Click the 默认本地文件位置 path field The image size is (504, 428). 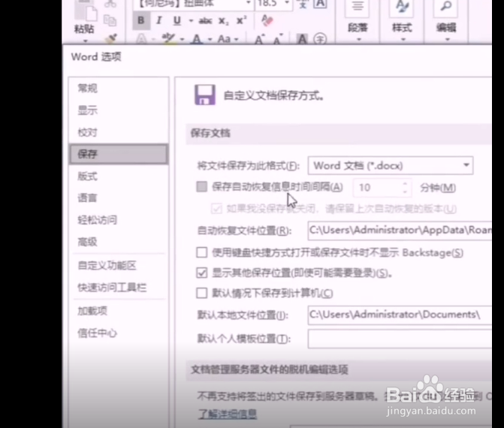tap(400, 315)
